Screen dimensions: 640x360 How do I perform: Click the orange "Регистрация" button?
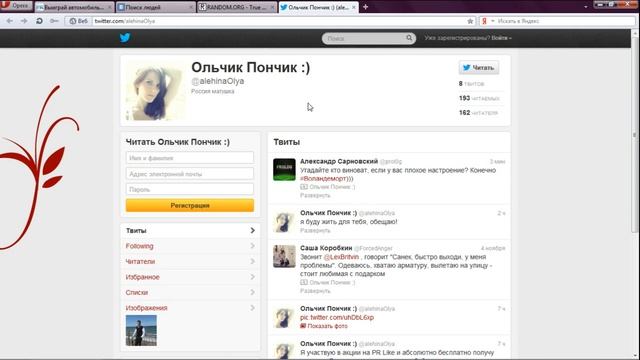coord(190,205)
